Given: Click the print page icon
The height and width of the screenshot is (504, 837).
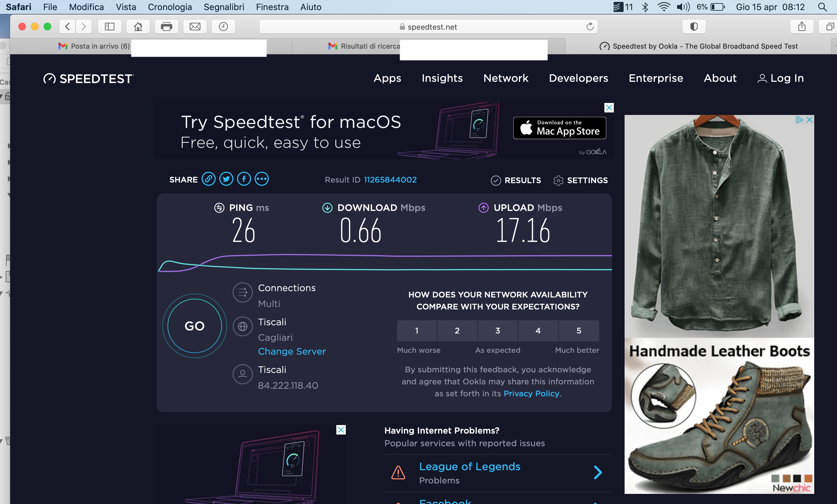Looking at the screenshot, I should [x=167, y=27].
